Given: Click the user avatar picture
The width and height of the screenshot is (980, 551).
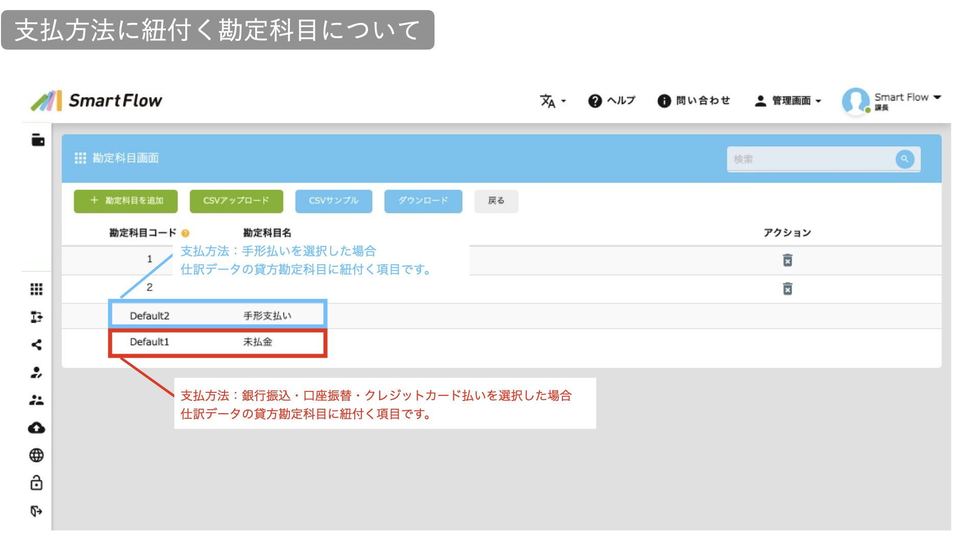Looking at the screenshot, I should pyautogui.click(x=856, y=101).
